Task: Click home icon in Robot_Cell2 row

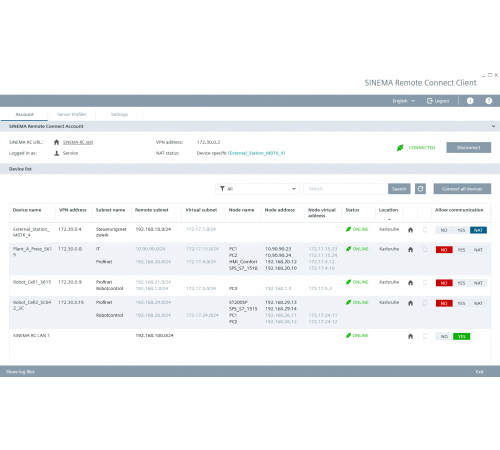Action: 411,303
